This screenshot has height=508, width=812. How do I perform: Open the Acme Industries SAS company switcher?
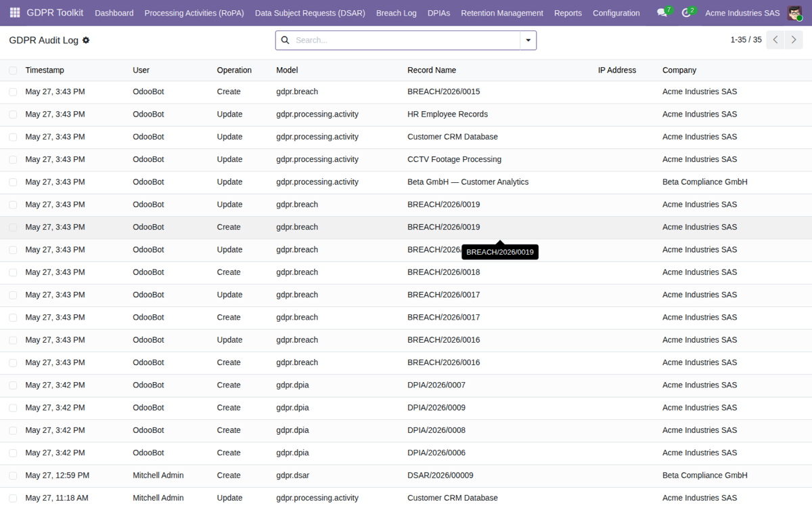click(742, 13)
